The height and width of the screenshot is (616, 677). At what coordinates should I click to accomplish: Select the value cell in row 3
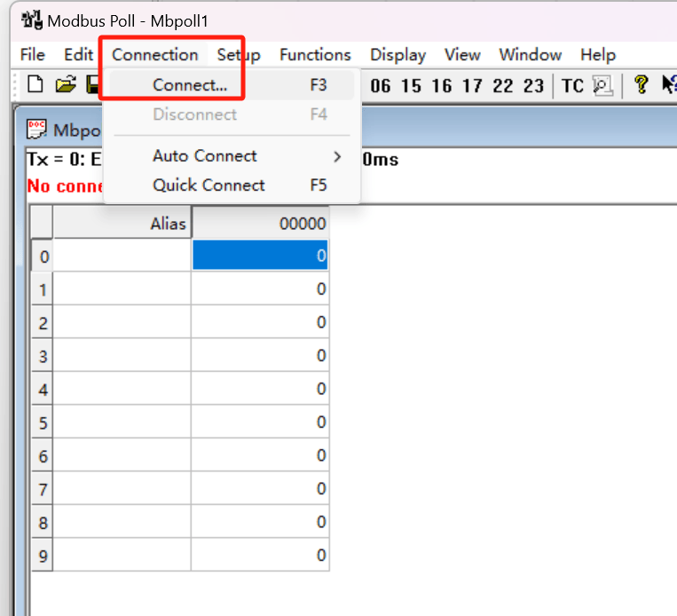point(260,355)
